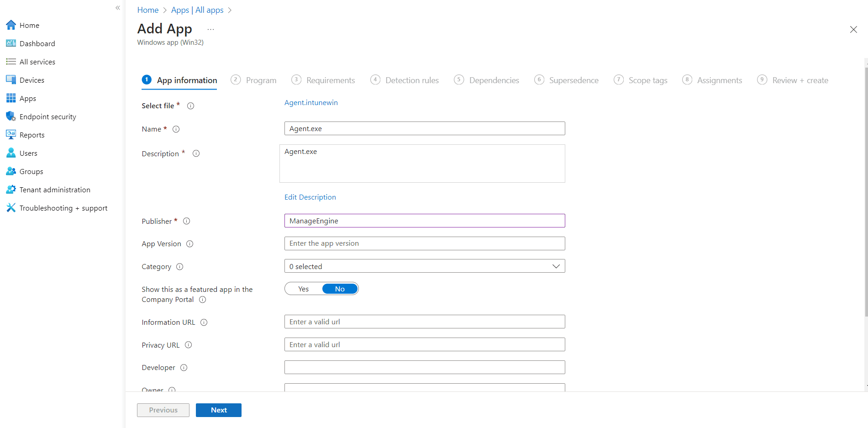
Task: Collapse the left navigation sidebar
Action: 118,8
